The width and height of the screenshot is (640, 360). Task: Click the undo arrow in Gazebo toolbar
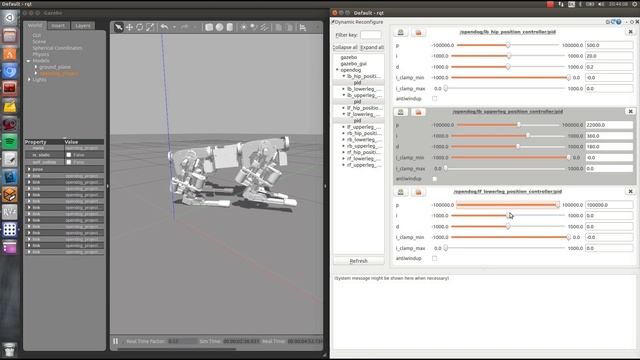point(164,27)
